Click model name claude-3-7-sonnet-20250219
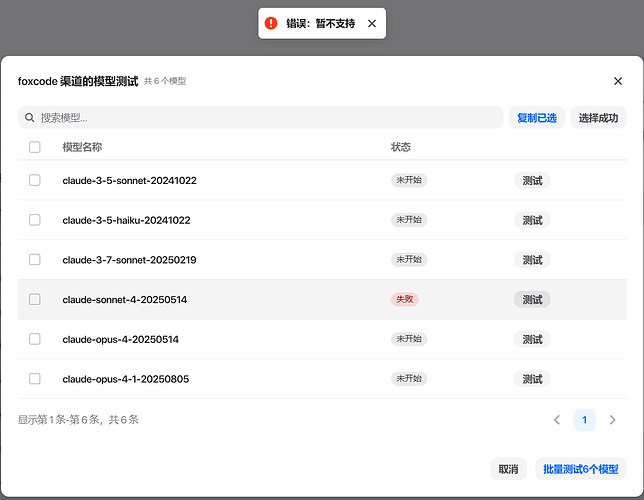644x500 pixels. tap(129, 260)
